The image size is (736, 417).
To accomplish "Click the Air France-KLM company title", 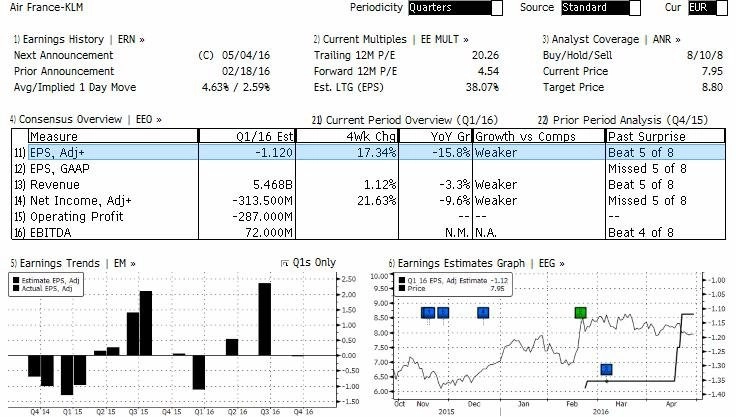I will [46, 8].
